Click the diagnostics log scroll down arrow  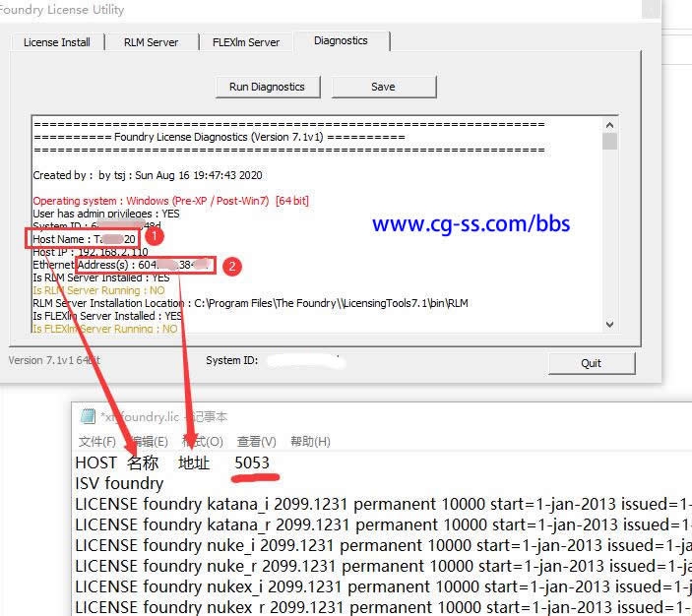click(609, 324)
